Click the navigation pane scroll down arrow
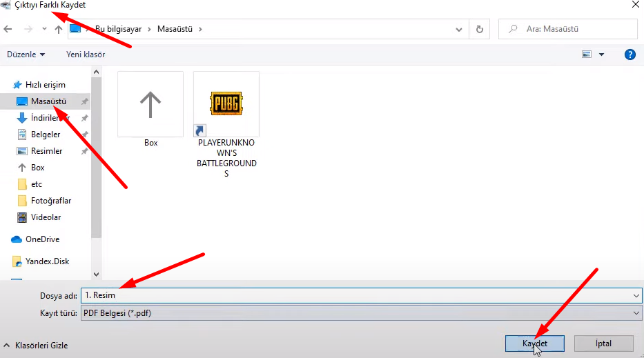 pyautogui.click(x=96, y=274)
